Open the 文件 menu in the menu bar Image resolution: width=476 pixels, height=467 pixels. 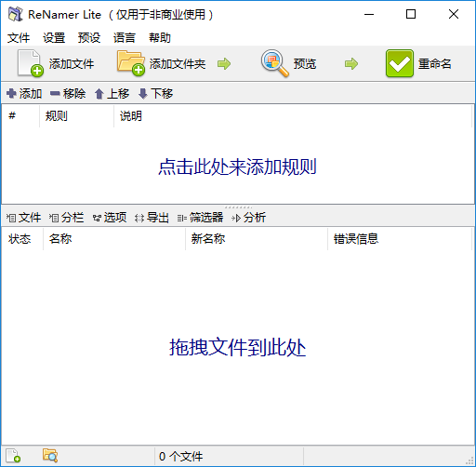pyautogui.click(x=19, y=38)
